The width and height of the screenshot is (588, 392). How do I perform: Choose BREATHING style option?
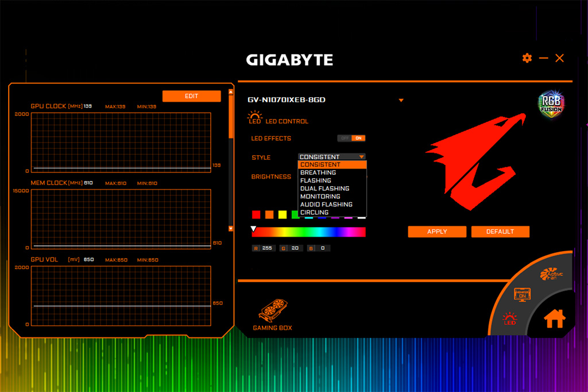coord(332,172)
